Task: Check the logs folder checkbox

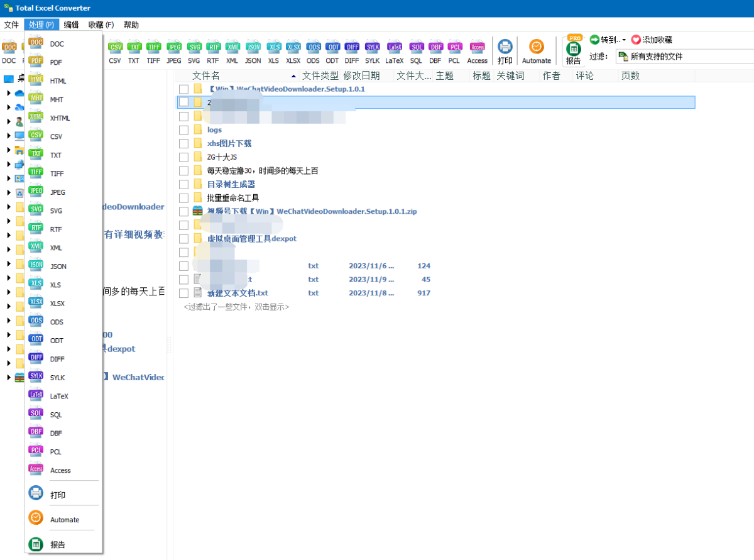Action: click(x=183, y=130)
